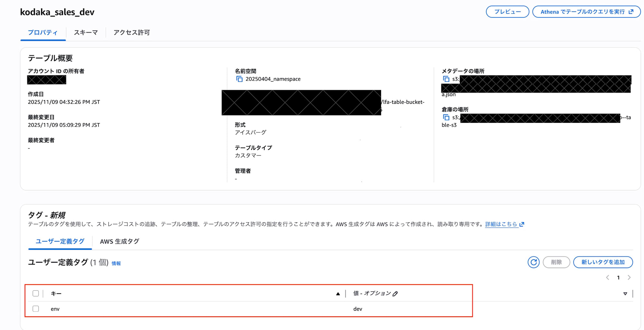This screenshot has height=330, width=644.
Task: Select all tags with the header checkbox
Action: (36, 293)
